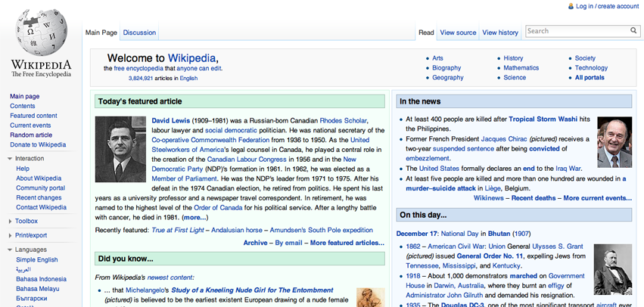This screenshot has height=307, width=644.
Task: Open the View history tab
Action: click(500, 33)
